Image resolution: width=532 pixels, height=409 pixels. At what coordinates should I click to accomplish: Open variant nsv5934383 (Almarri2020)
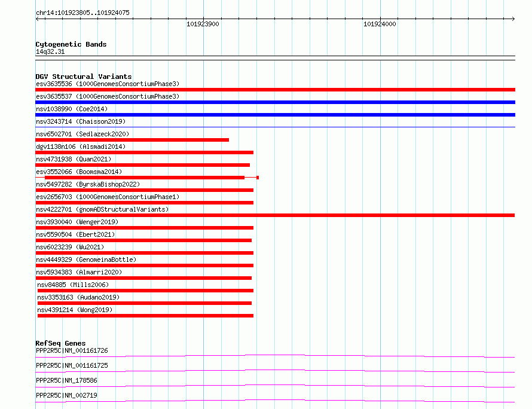(79, 272)
